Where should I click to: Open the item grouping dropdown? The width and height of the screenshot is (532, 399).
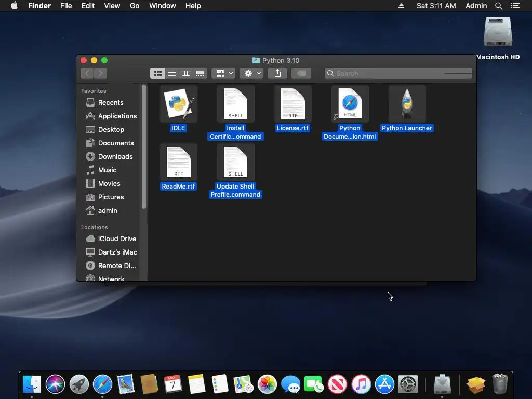[223, 73]
